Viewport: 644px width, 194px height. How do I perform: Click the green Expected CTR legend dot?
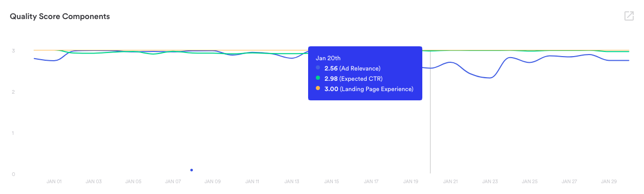(x=318, y=78)
